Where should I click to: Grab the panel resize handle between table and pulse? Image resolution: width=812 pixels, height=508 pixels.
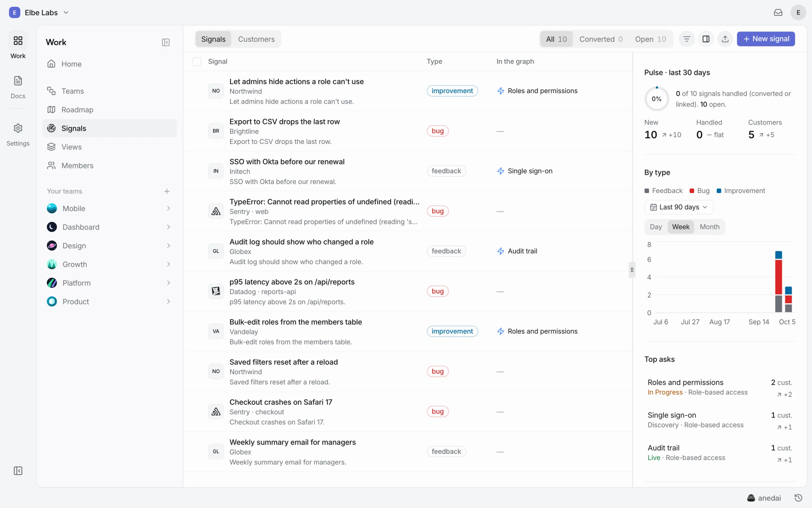pyautogui.click(x=632, y=270)
